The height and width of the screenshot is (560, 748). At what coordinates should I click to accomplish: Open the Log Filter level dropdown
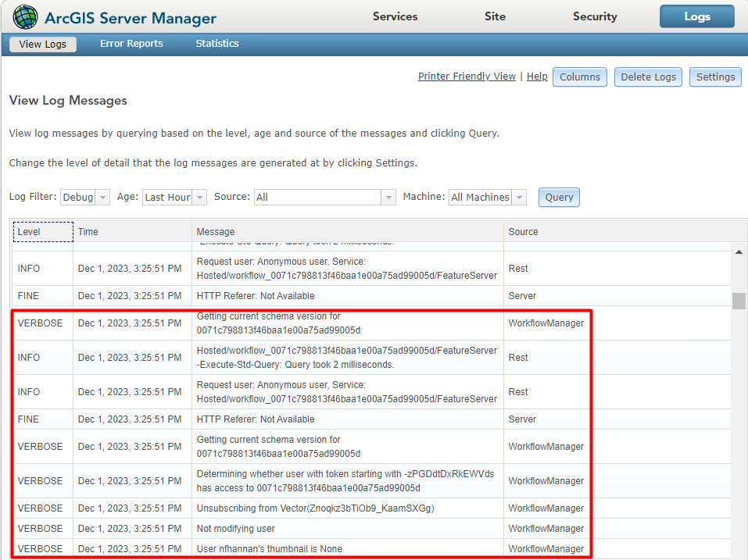84,197
